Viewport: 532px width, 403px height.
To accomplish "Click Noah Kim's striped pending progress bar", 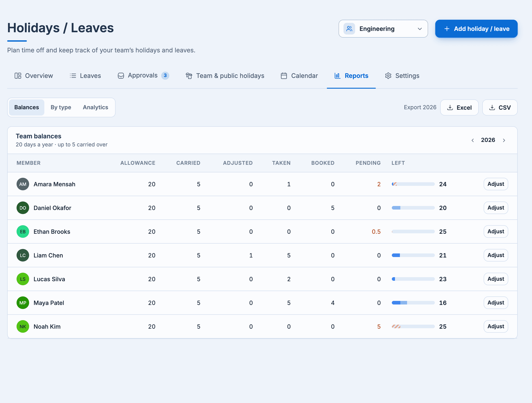I will pyautogui.click(x=413, y=326).
